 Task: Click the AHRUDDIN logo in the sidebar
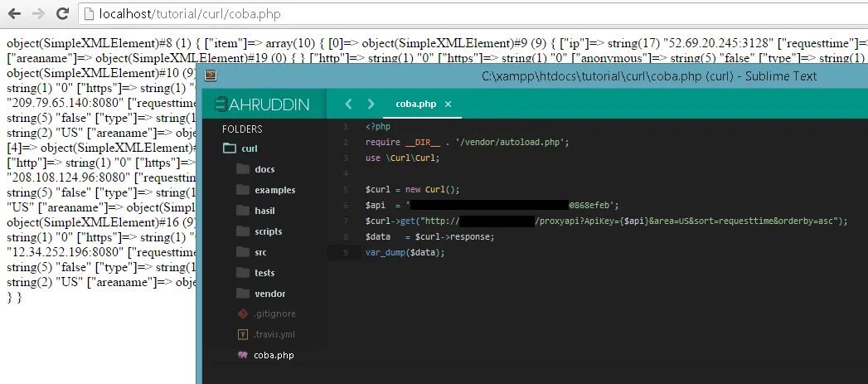[262, 105]
